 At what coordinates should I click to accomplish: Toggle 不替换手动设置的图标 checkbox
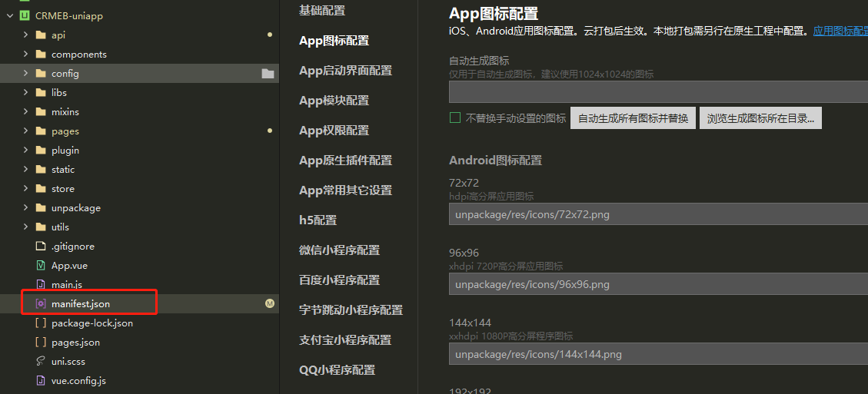[455, 118]
